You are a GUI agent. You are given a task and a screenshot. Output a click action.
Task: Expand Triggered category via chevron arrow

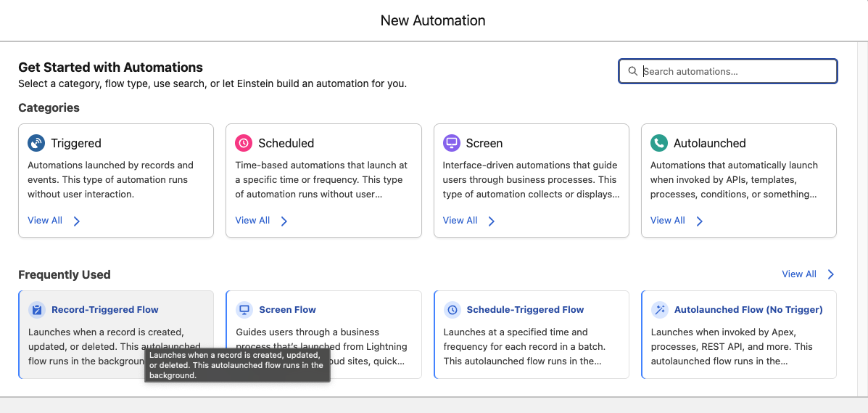click(x=77, y=221)
